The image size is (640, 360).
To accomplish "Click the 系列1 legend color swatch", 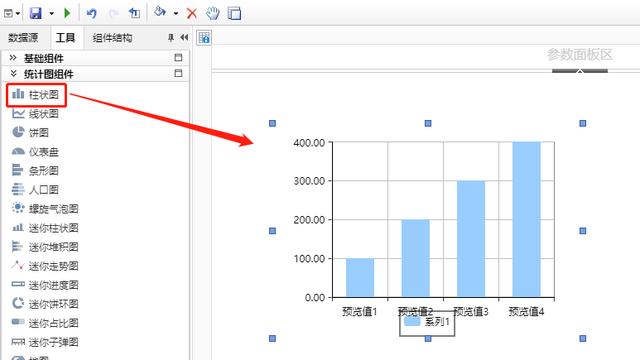I will point(412,322).
